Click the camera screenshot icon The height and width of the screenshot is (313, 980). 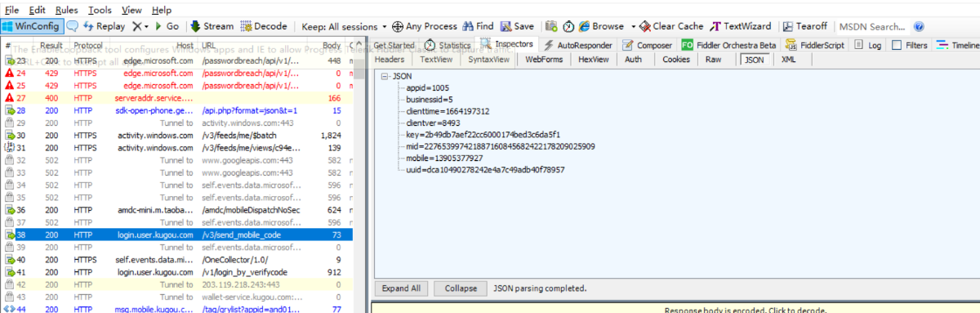pos(551,26)
